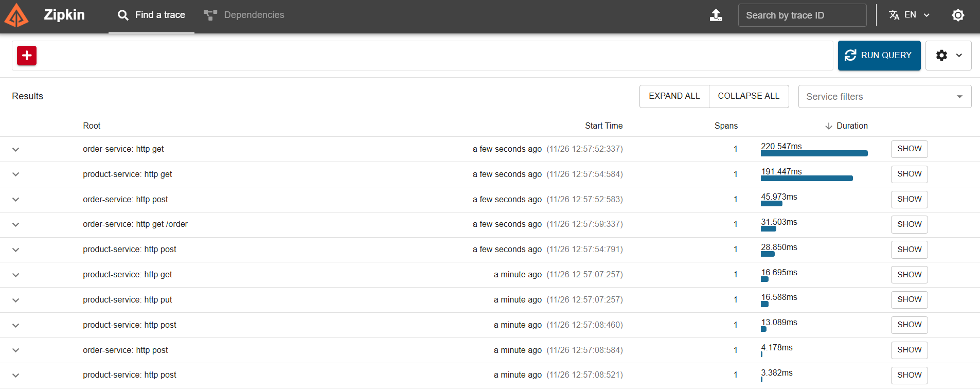Click the 45.973ms duration bar
This screenshot has width=980, height=391.
(x=771, y=204)
